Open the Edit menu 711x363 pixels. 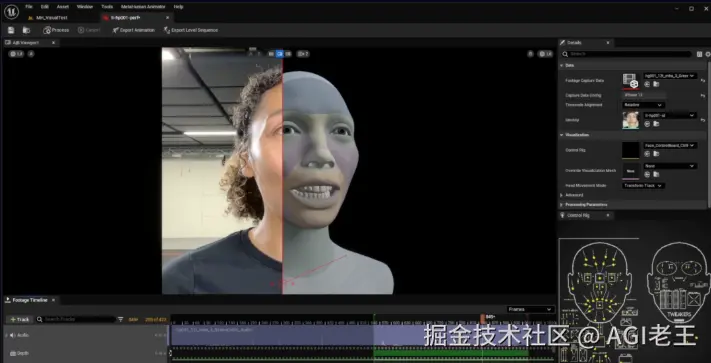click(x=44, y=7)
